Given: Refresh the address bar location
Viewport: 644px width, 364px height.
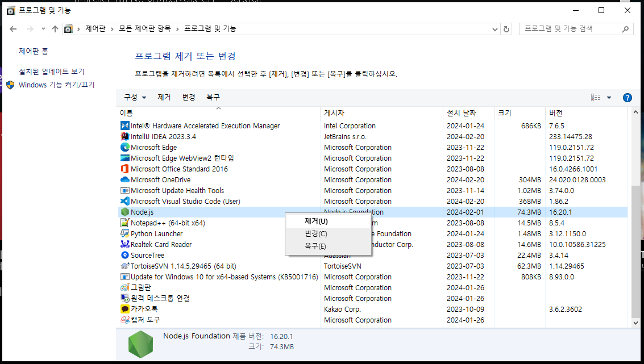Looking at the screenshot, I should point(506,29).
